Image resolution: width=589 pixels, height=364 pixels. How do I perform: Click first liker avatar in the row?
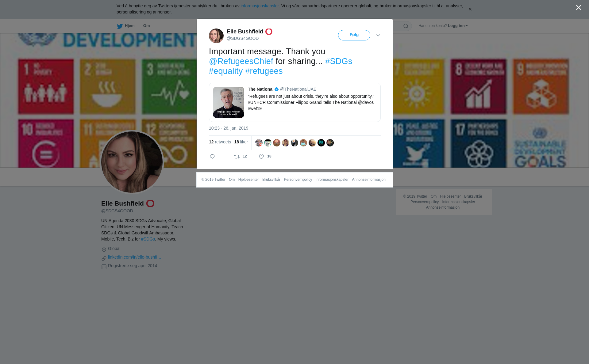click(x=259, y=143)
